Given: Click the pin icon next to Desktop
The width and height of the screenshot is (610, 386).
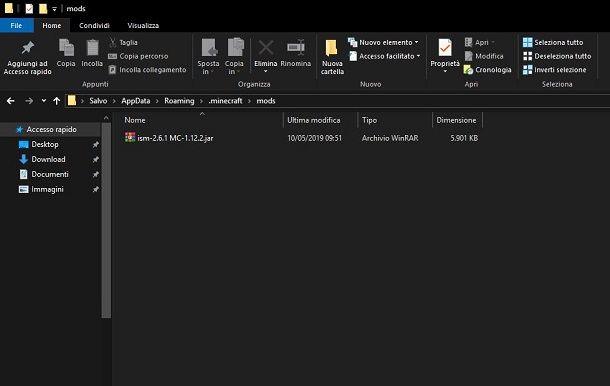Looking at the screenshot, I should [95, 145].
